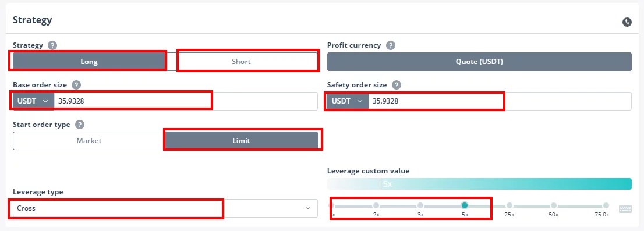Click the Safety order size amount field
Image resolution: width=644 pixels, height=231 pixels.
(x=500, y=101)
